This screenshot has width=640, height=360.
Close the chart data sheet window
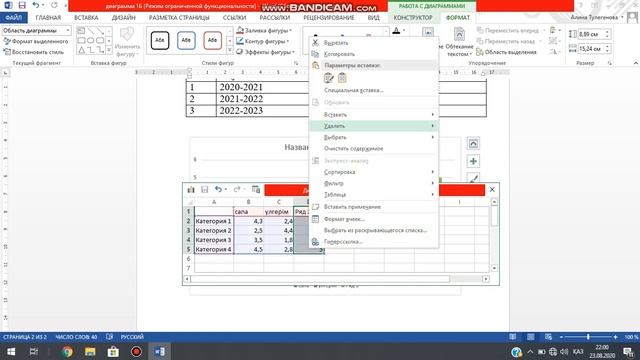tap(492, 189)
